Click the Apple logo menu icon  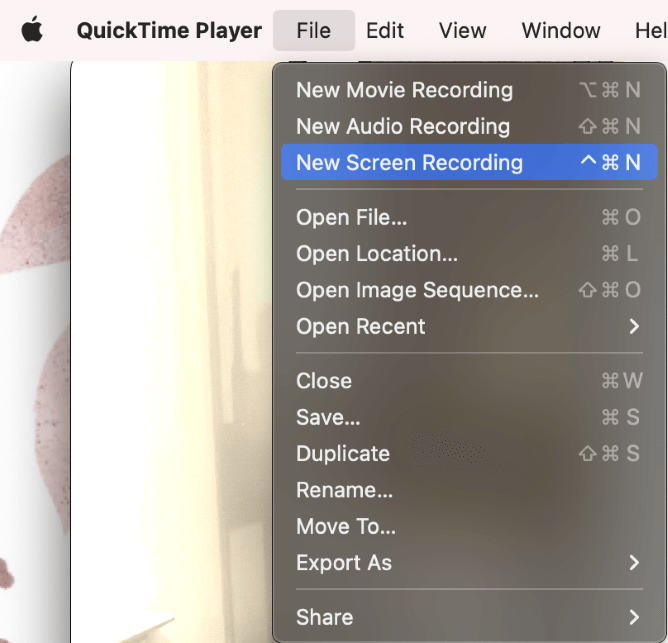pos(32,30)
